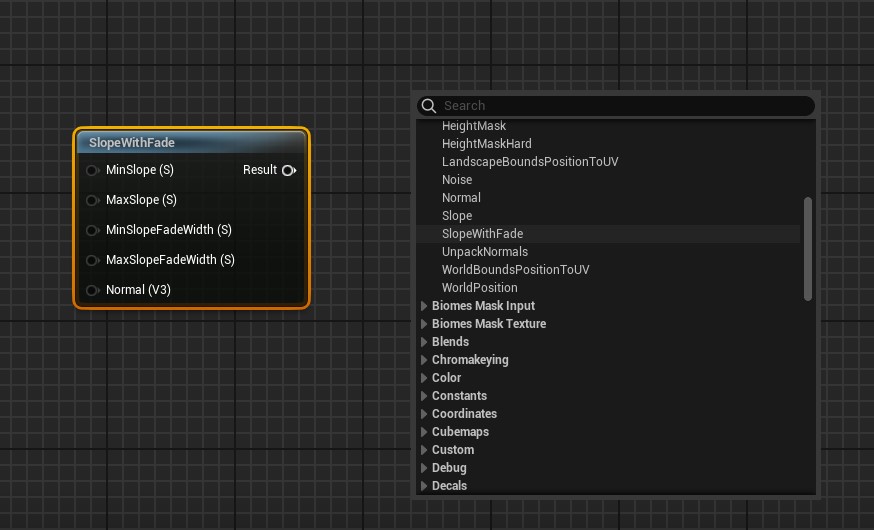Click the magnifier icon in search box

click(429, 106)
